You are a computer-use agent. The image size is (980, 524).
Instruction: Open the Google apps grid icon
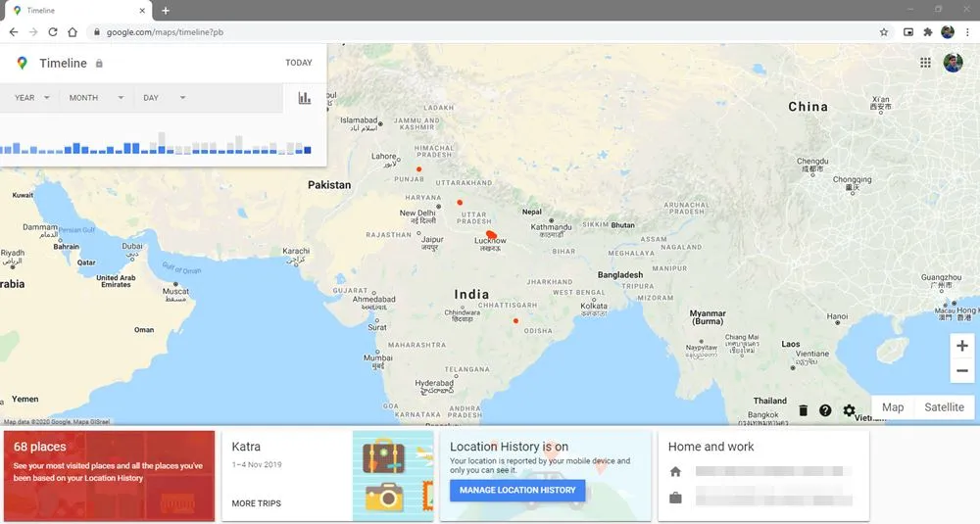926,63
